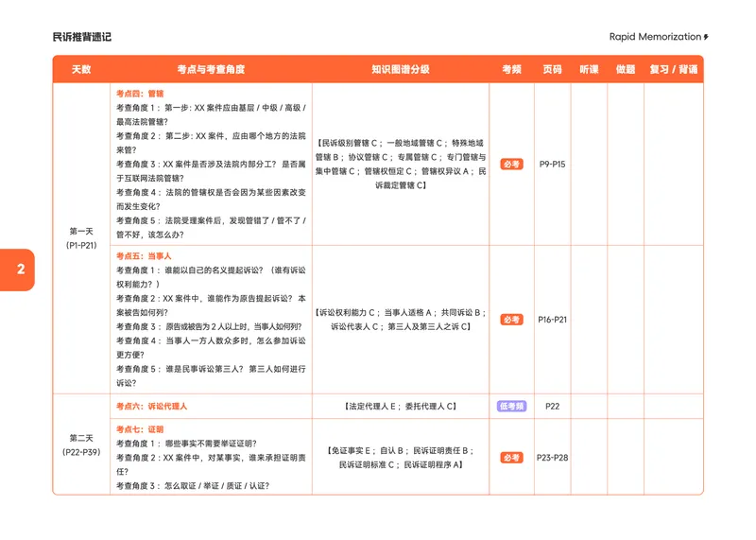756x540 pixels.
Task: Click the page title 民诉推背速记
Action: coord(82,37)
